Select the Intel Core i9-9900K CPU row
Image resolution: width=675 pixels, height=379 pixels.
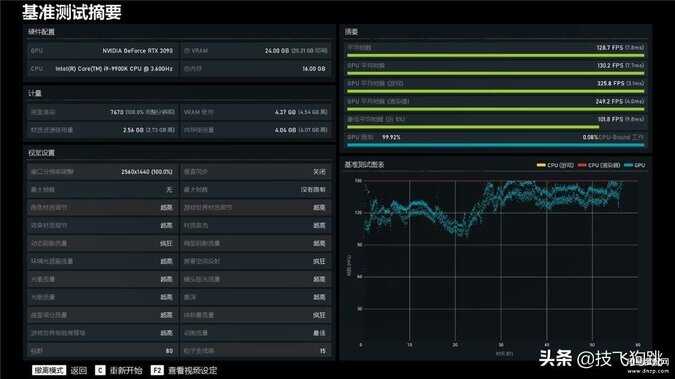(x=102, y=69)
